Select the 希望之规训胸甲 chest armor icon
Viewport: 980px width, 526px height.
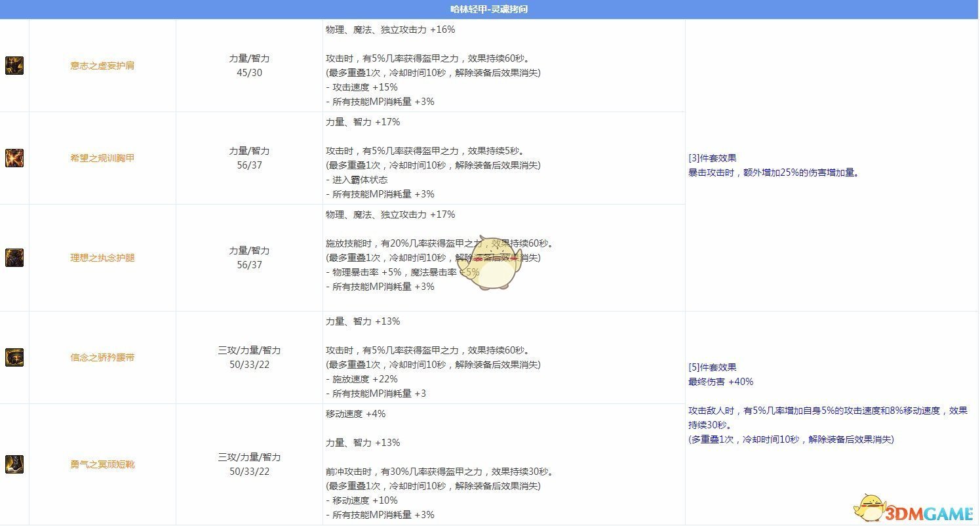click(14, 157)
